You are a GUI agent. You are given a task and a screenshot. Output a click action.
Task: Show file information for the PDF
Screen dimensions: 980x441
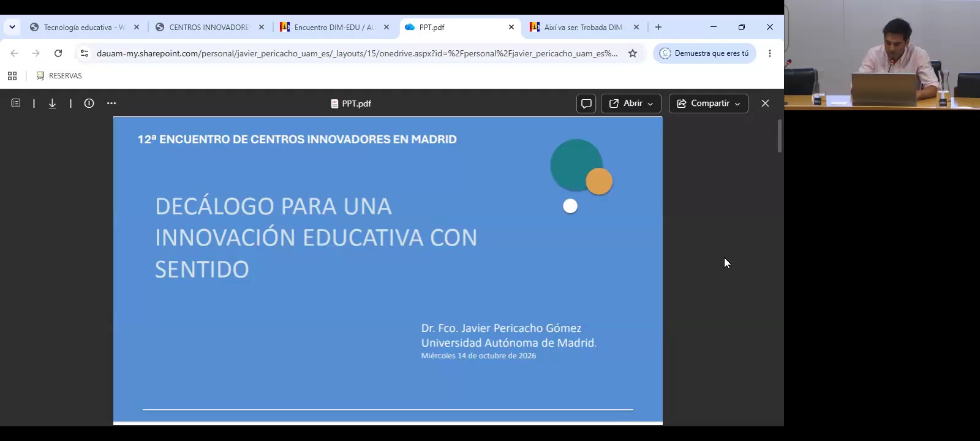89,104
